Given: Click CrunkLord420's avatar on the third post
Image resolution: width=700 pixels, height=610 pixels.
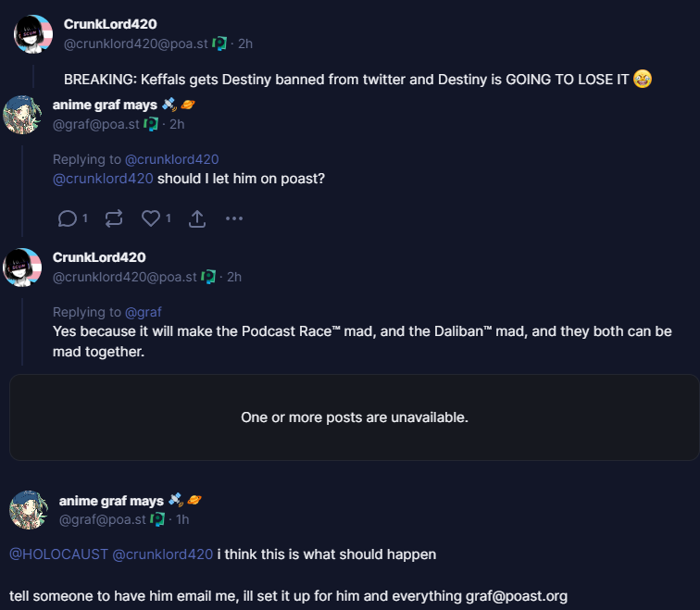Looking at the screenshot, I should coord(22,267).
